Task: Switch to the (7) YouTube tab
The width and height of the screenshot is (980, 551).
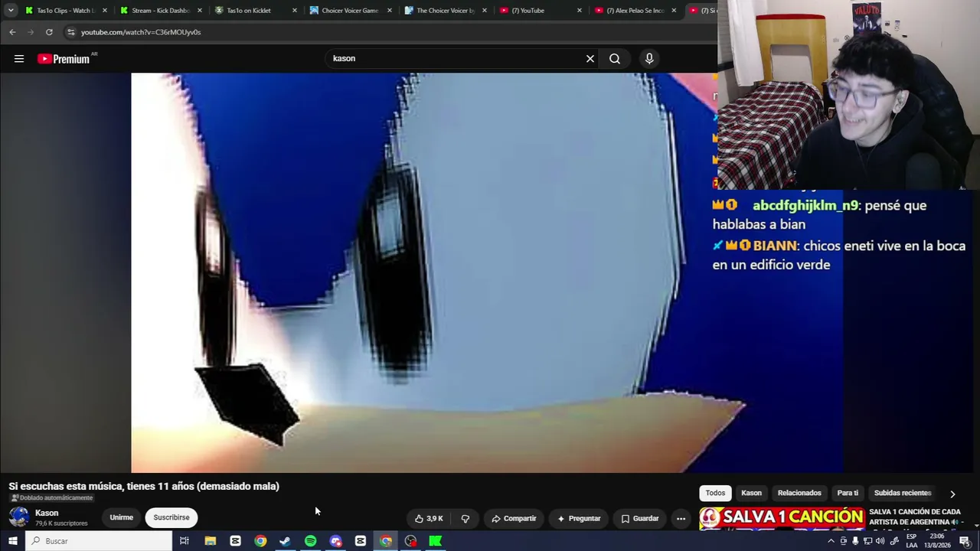Action: 541,11
